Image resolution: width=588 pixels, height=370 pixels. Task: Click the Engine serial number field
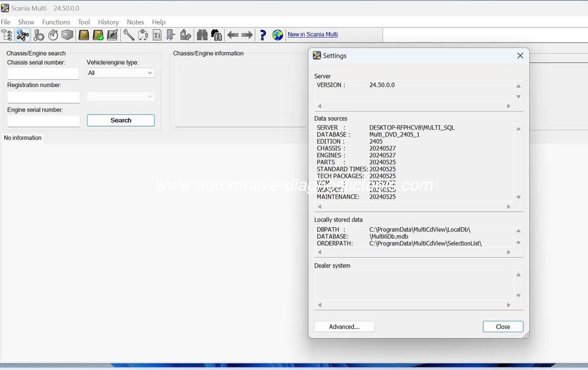pos(44,121)
